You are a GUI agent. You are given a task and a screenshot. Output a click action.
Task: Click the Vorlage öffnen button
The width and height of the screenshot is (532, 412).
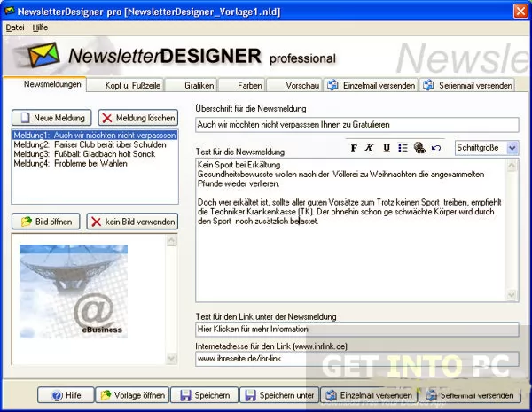coord(132,395)
